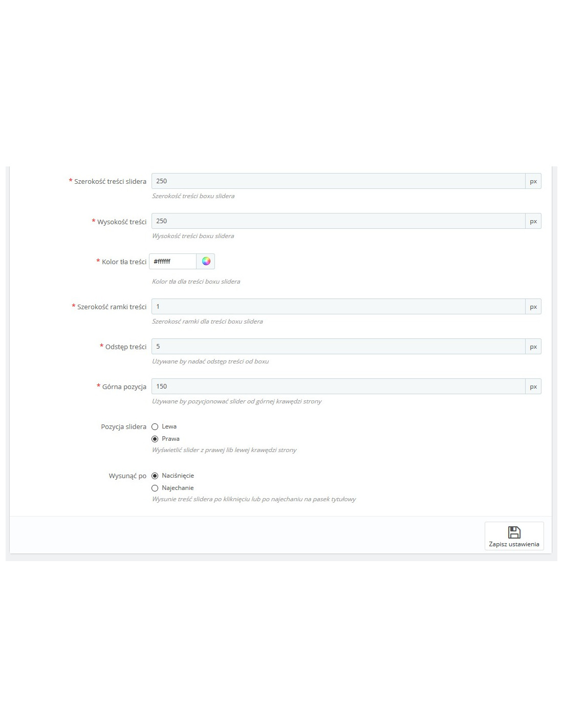The image size is (563, 728).
Task: Select the Lewa slider position option
Action: (155, 426)
